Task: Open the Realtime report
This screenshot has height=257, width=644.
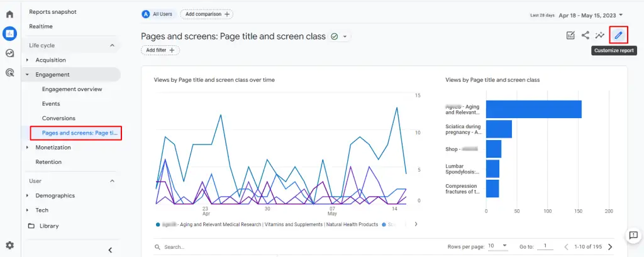Action: tap(41, 26)
